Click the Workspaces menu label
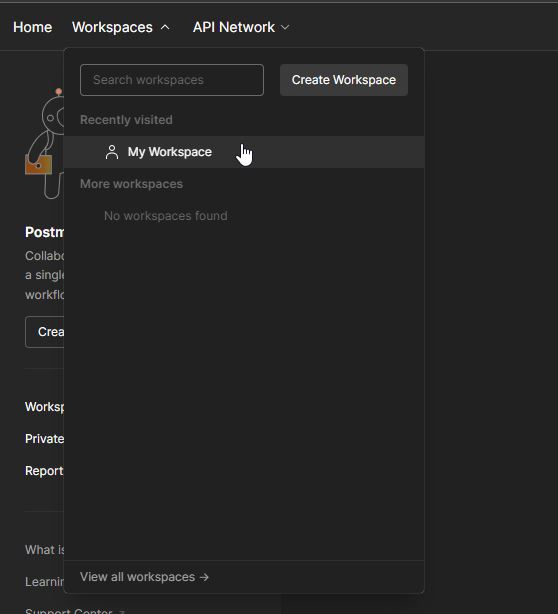 click(x=112, y=27)
